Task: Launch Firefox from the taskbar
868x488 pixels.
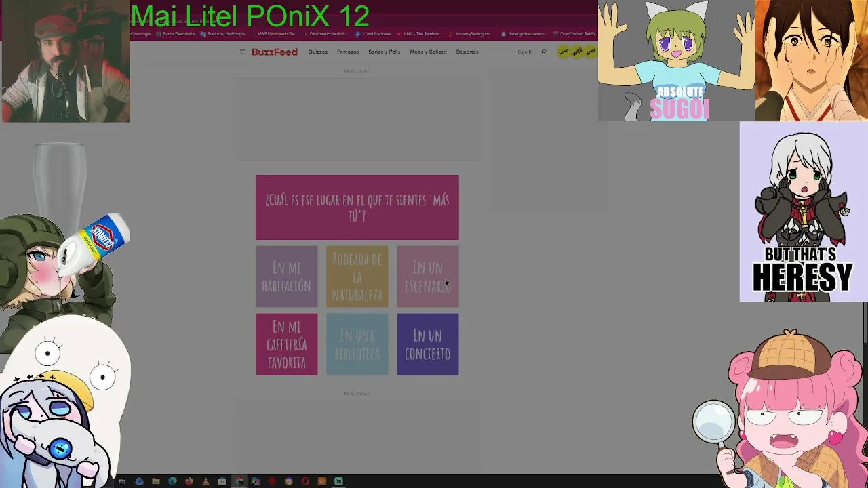Action: pos(189,481)
